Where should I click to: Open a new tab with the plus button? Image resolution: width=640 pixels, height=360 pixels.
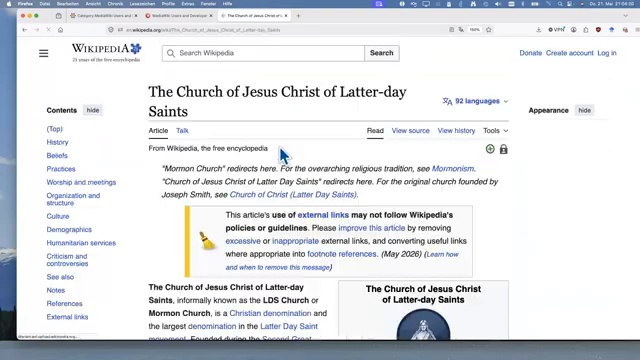click(x=298, y=16)
